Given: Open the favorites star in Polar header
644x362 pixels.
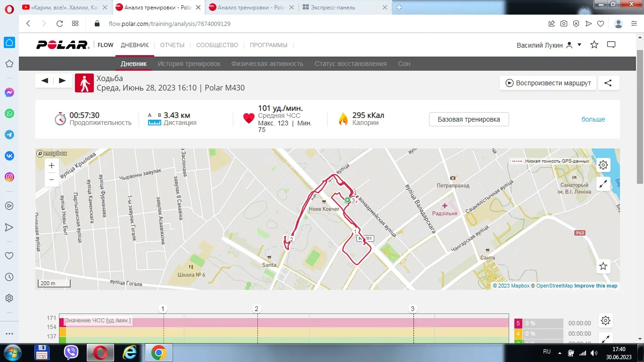Looking at the screenshot, I should pyautogui.click(x=594, y=45).
